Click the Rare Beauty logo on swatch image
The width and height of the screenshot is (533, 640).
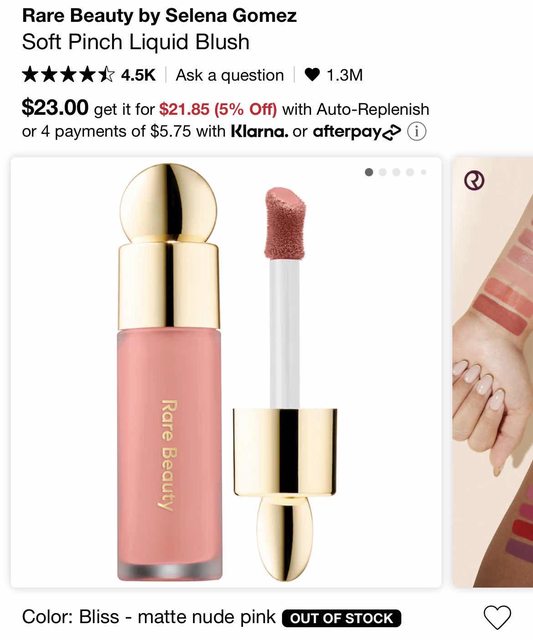click(x=475, y=180)
